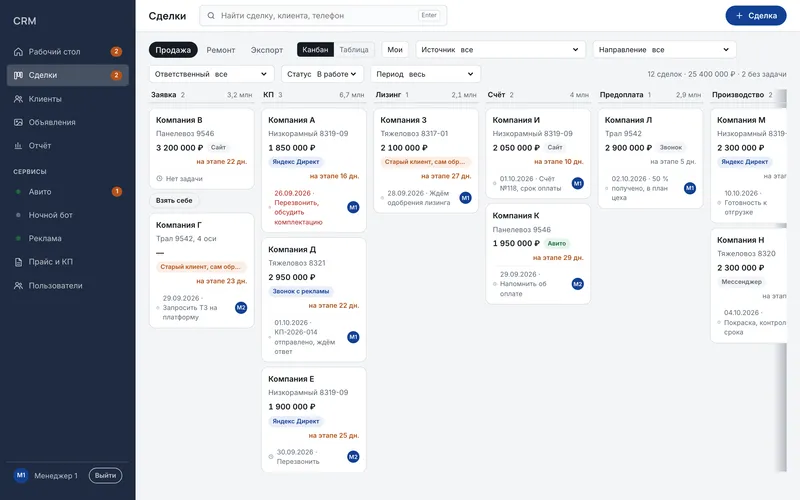
Task: Click the M1 avatar on Компания Д card
Action: coord(353,337)
